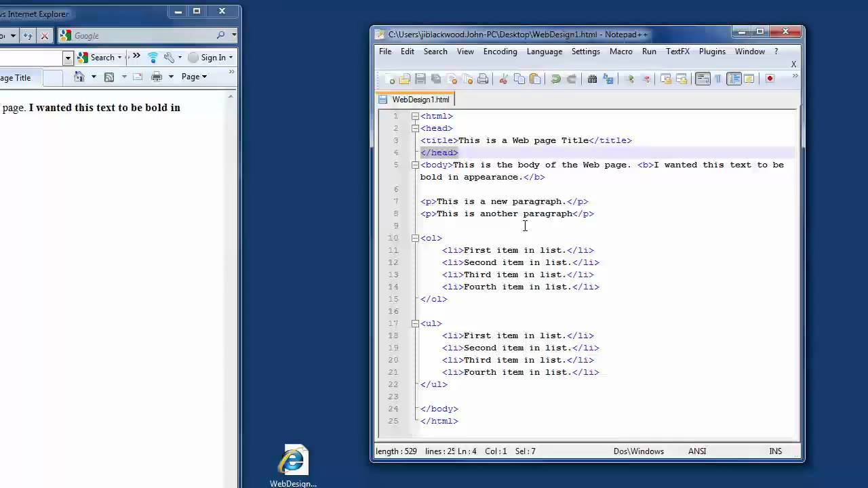Image resolution: width=868 pixels, height=488 pixels.
Task: Click the User defined language dialog icon
Action: (x=749, y=79)
